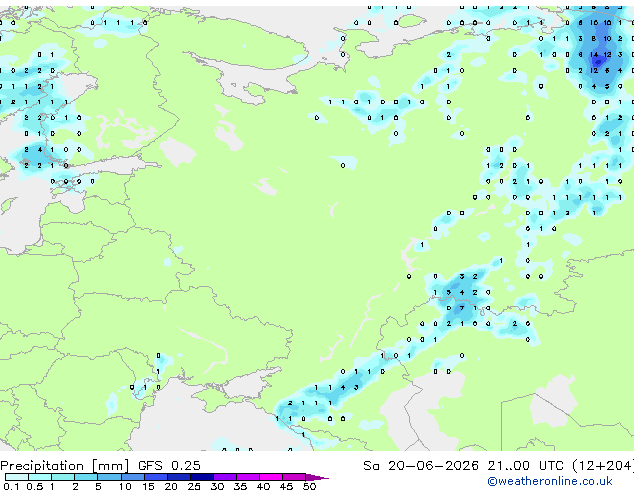634x490 pixels.
Task: Select the 5–10 mm legend color swatch
Action: 109,477
